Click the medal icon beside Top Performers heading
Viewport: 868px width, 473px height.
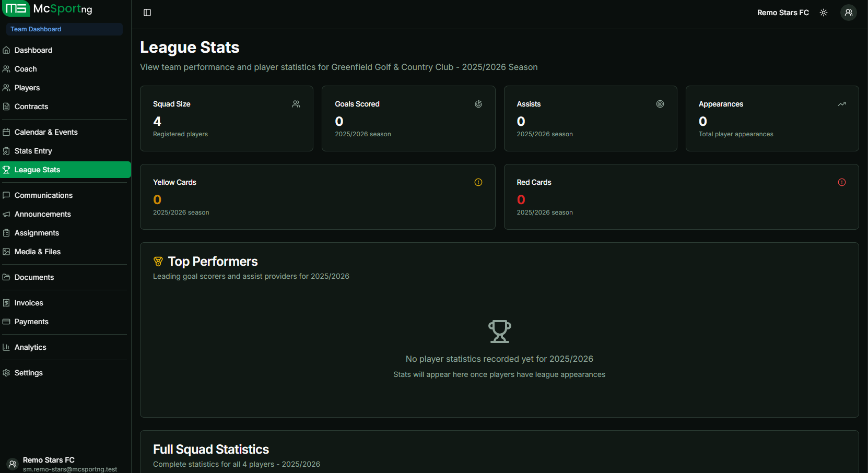click(158, 261)
